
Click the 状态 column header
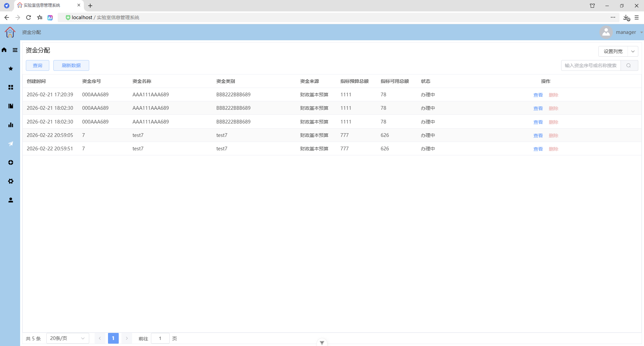click(426, 81)
